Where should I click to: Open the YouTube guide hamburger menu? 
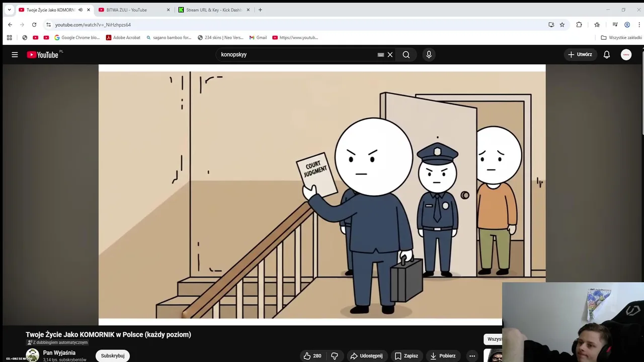(x=15, y=54)
